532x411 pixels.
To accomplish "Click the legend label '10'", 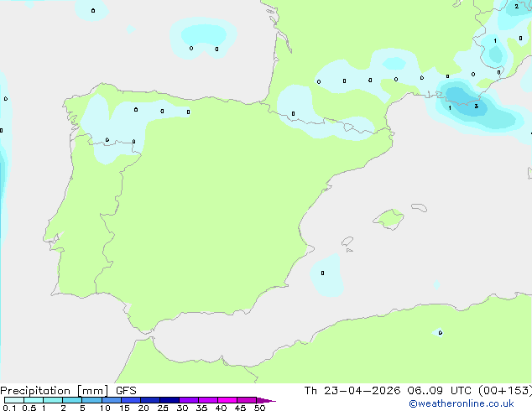I will [105, 408].
